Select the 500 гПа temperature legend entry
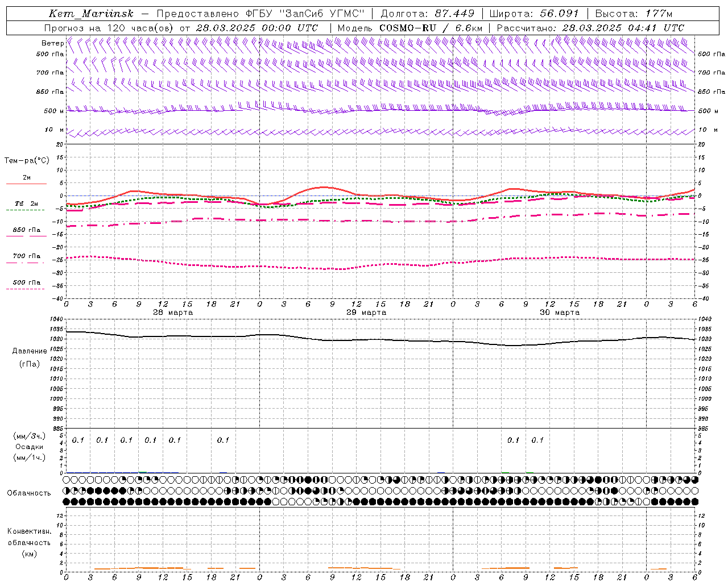This screenshot has height=582, width=728. pyautogui.click(x=27, y=282)
